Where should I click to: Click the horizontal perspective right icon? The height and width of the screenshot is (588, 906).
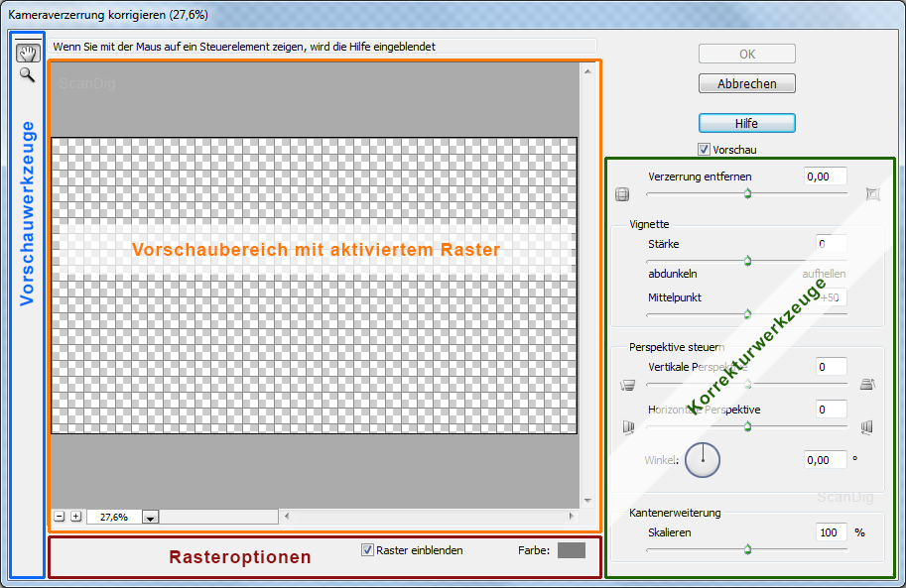[x=867, y=427]
